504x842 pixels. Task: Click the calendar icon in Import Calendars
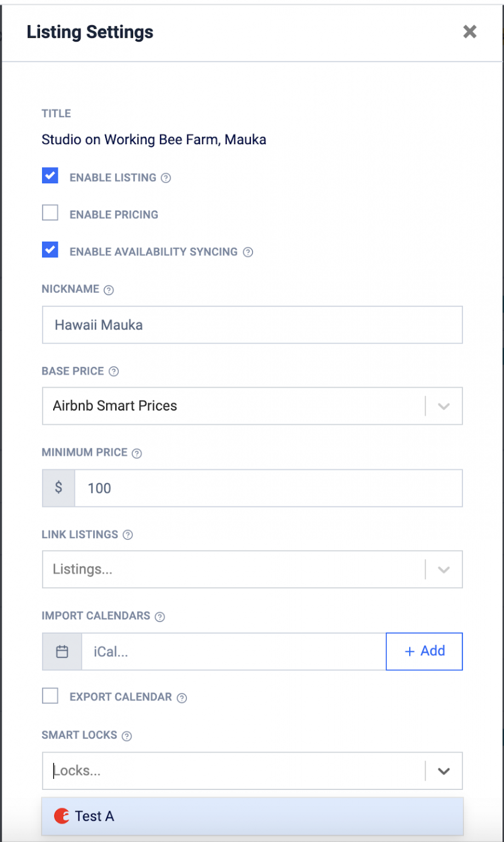[61, 651]
